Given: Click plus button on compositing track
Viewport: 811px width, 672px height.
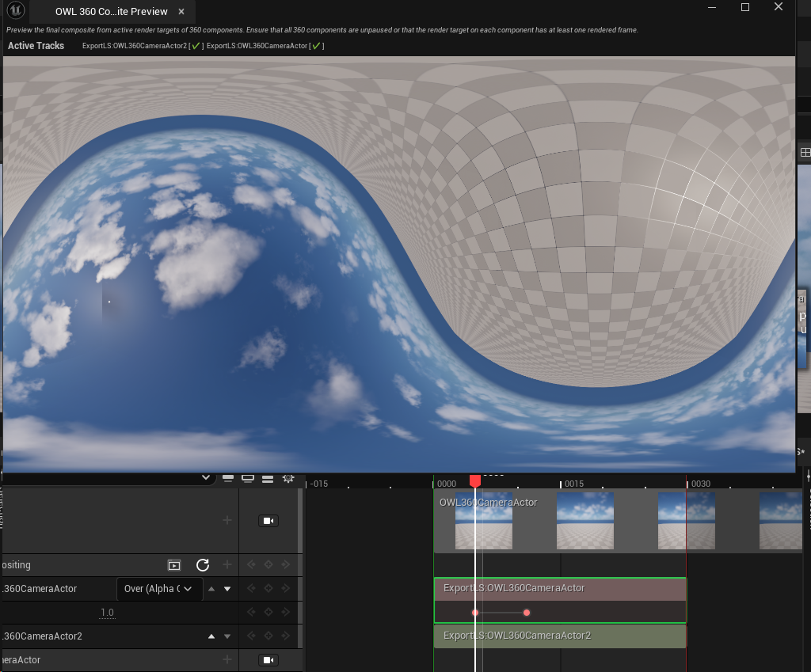Looking at the screenshot, I should [x=227, y=565].
